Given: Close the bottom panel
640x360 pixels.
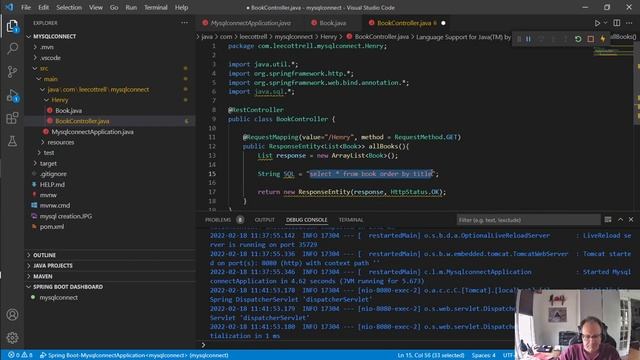Looking at the screenshot, I should coord(631,220).
